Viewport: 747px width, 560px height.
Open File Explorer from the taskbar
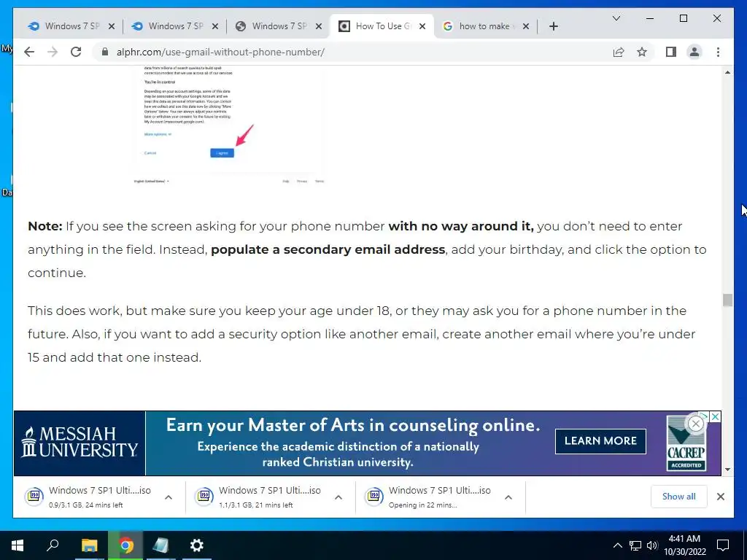89,545
